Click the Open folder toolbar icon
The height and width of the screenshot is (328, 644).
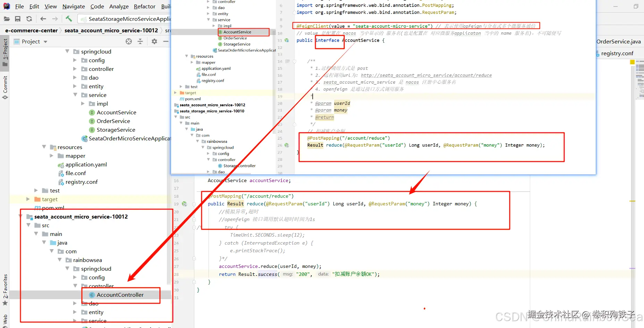click(x=6, y=19)
